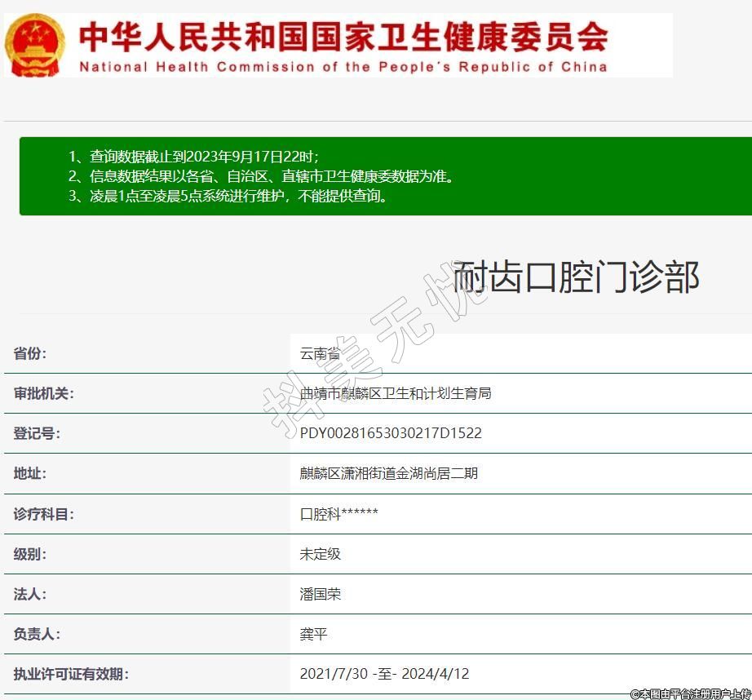Click the national emblem logo
The width and height of the screenshot is (752, 700).
click(35, 45)
